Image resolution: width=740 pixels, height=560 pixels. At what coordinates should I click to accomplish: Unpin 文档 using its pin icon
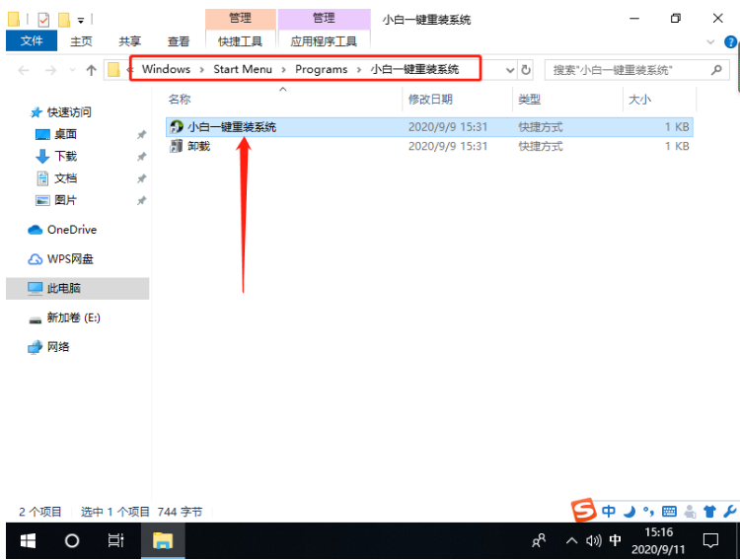[141, 178]
